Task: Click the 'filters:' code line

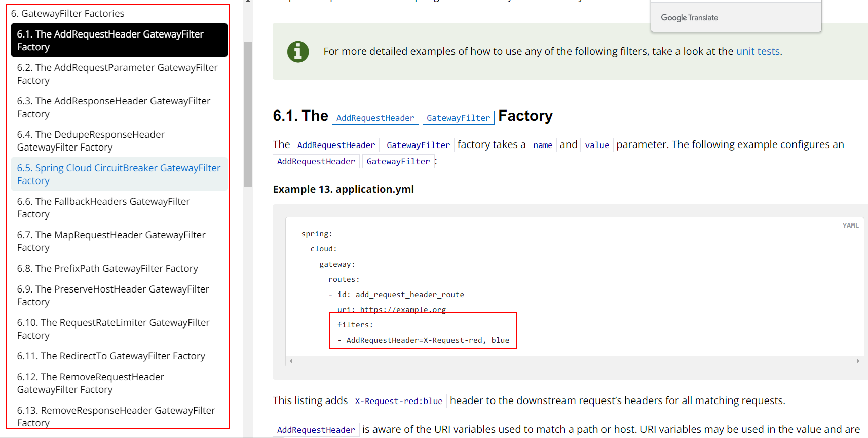Action: click(355, 325)
